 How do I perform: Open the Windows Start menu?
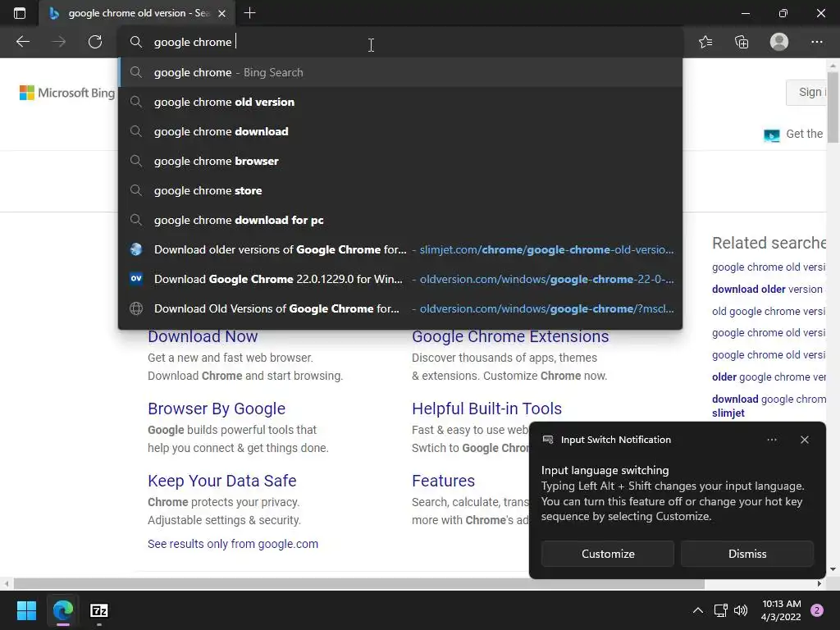26,610
